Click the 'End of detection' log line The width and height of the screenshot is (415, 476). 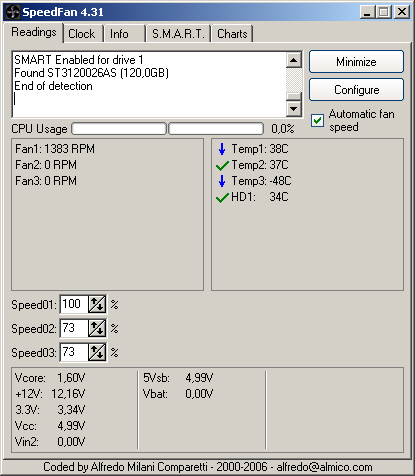pos(53,86)
